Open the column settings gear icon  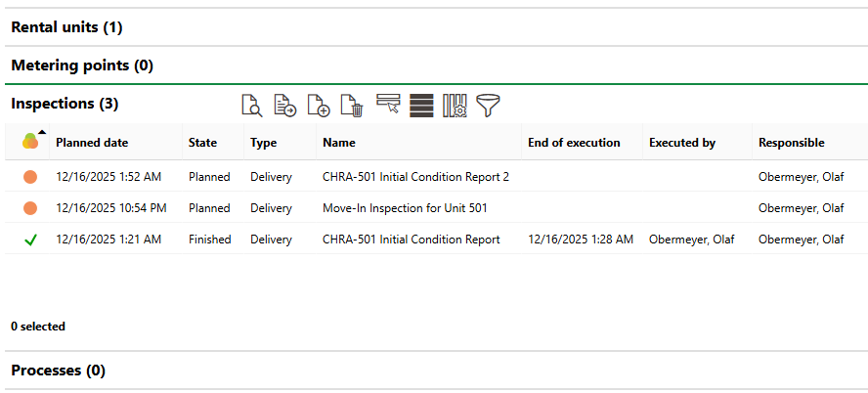coord(456,106)
